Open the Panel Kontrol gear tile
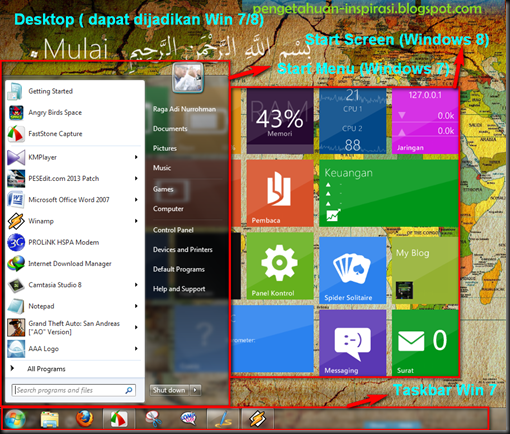This screenshot has height=434, width=510. tap(280, 266)
